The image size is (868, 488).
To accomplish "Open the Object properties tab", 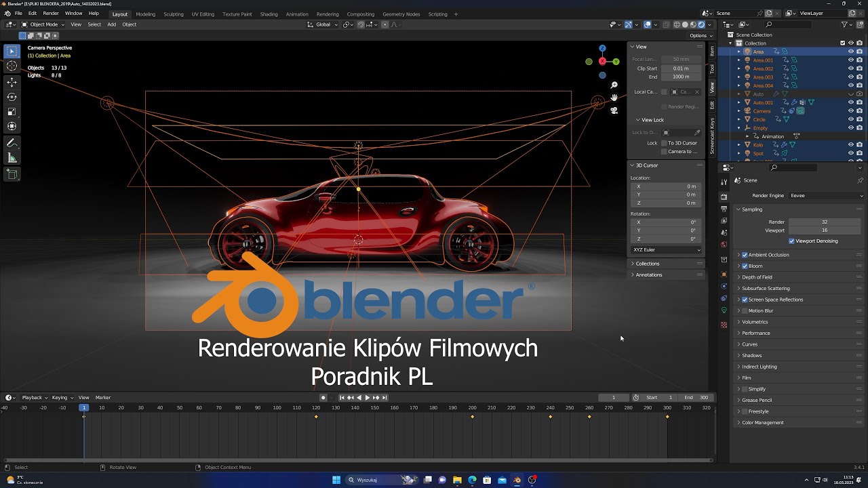I will (x=724, y=274).
